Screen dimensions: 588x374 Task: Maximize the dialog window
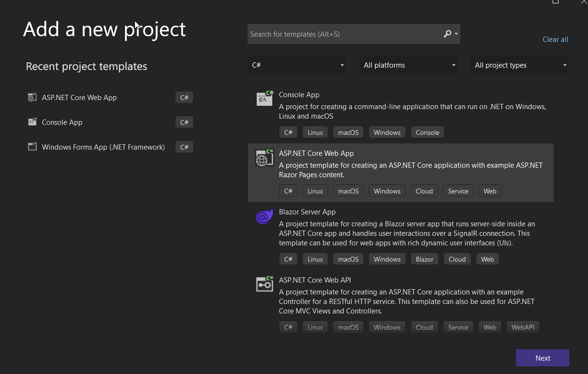coord(556,2)
